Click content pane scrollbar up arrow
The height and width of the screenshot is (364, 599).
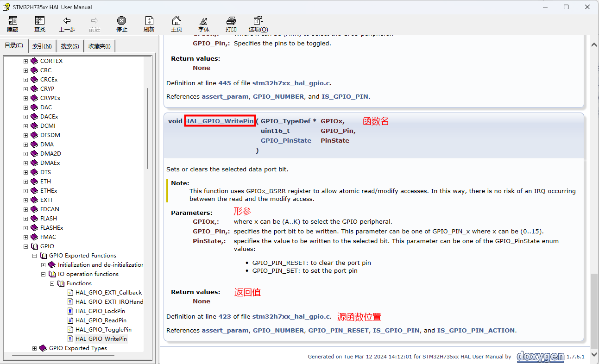click(x=594, y=45)
